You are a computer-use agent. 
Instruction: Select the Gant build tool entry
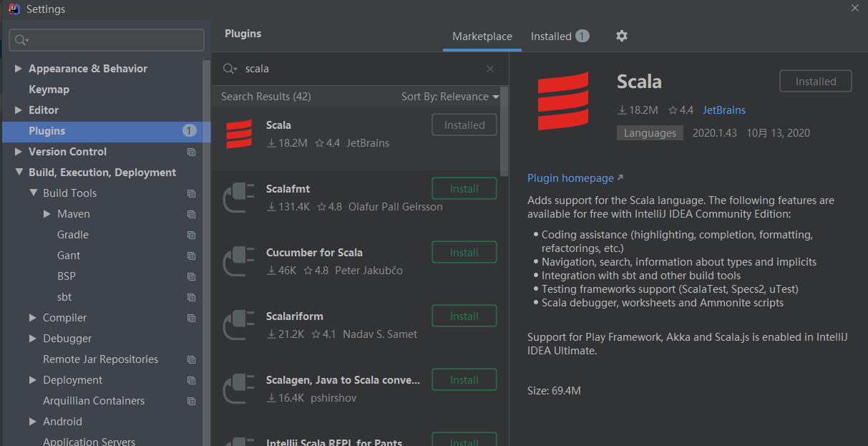[x=69, y=256]
